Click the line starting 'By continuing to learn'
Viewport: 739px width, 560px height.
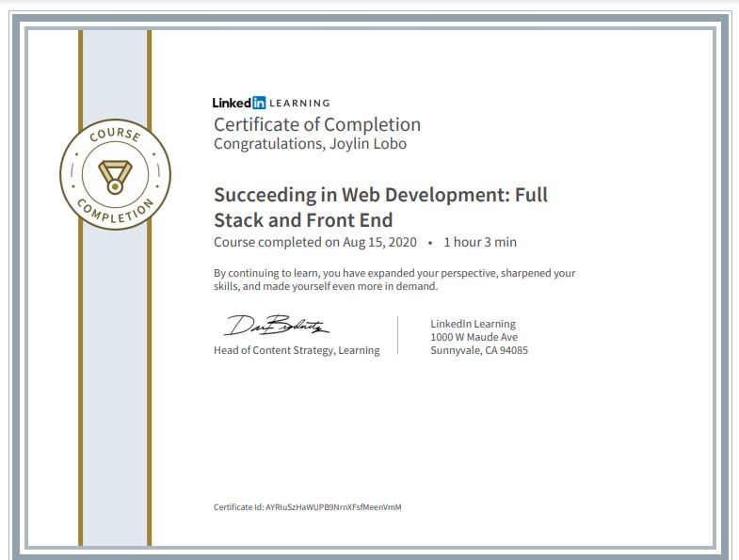[x=394, y=273]
